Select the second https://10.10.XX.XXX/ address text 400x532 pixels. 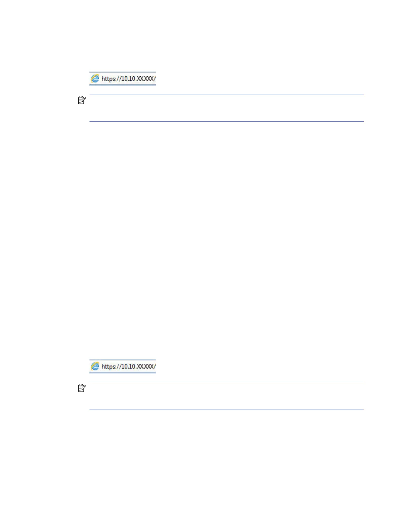click(128, 367)
